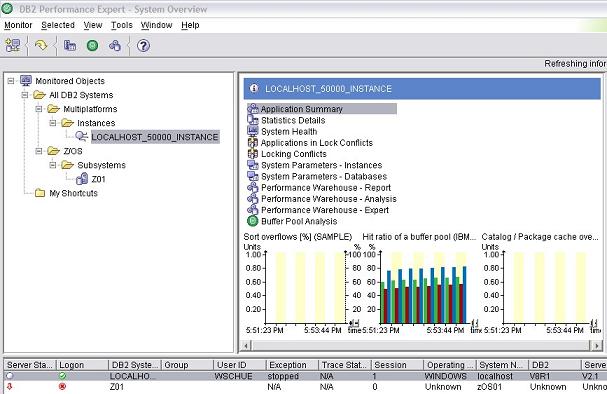Click the red logon X icon for Z01 row
Screen dimensions: 607x394
pyautogui.click(x=62, y=387)
